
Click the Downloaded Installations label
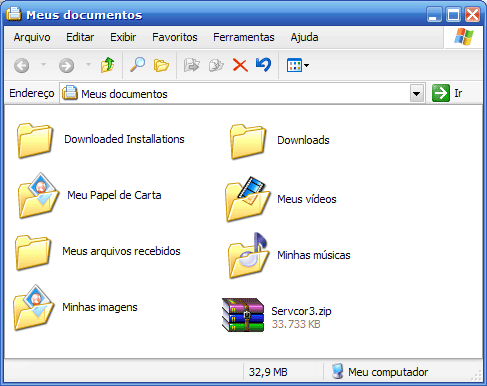pyautogui.click(x=124, y=139)
